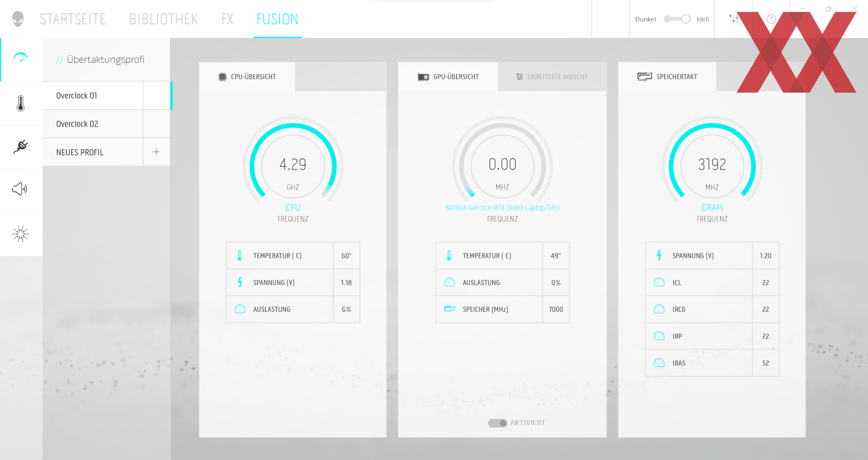Click the GPU temperature thermometer icon

click(x=449, y=256)
